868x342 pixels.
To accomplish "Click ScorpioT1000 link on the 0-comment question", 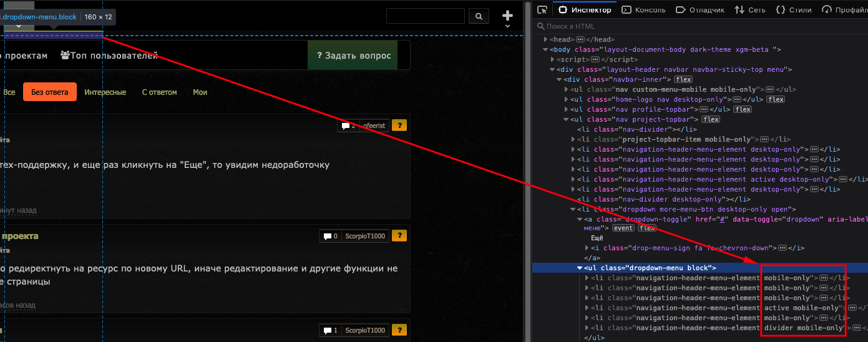I will tap(365, 236).
